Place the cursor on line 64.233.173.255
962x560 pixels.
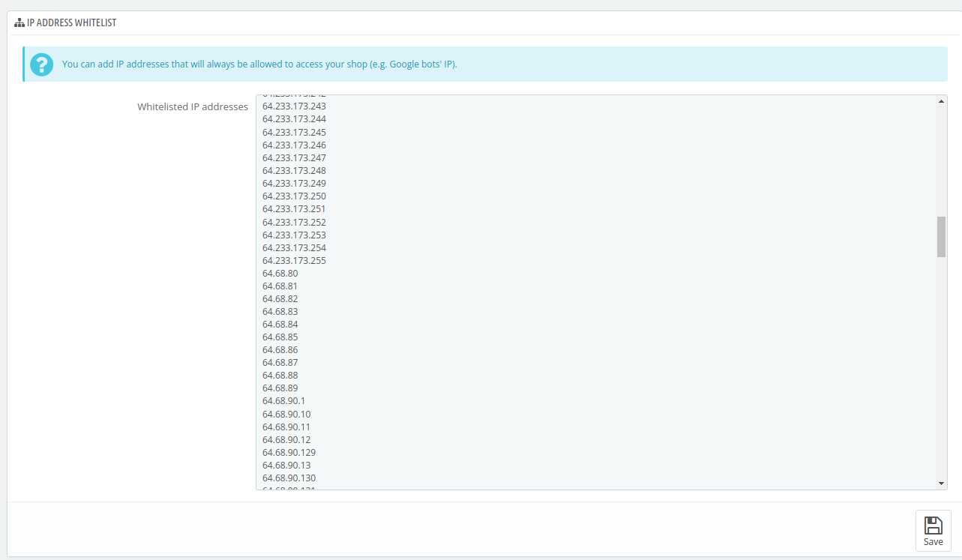(294, 260)
